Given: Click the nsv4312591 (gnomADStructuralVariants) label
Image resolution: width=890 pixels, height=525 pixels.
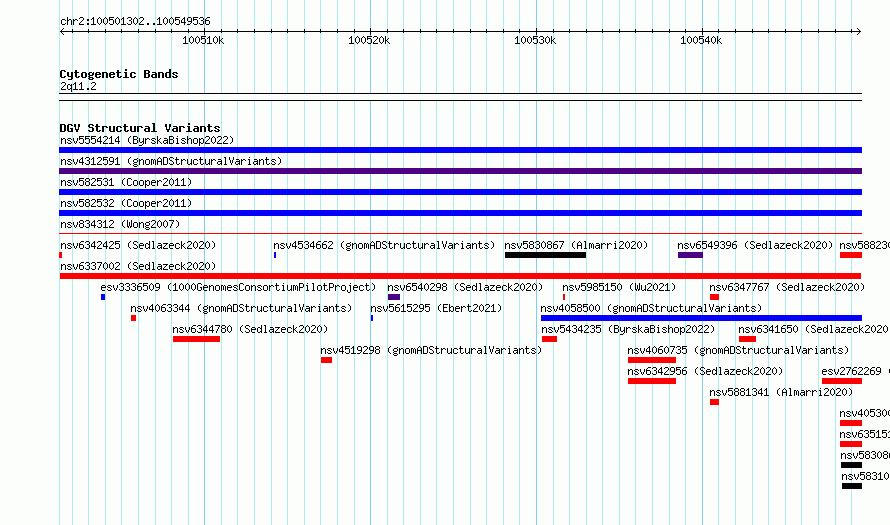Looking at the screenshot, I should (x=171, y=161).
